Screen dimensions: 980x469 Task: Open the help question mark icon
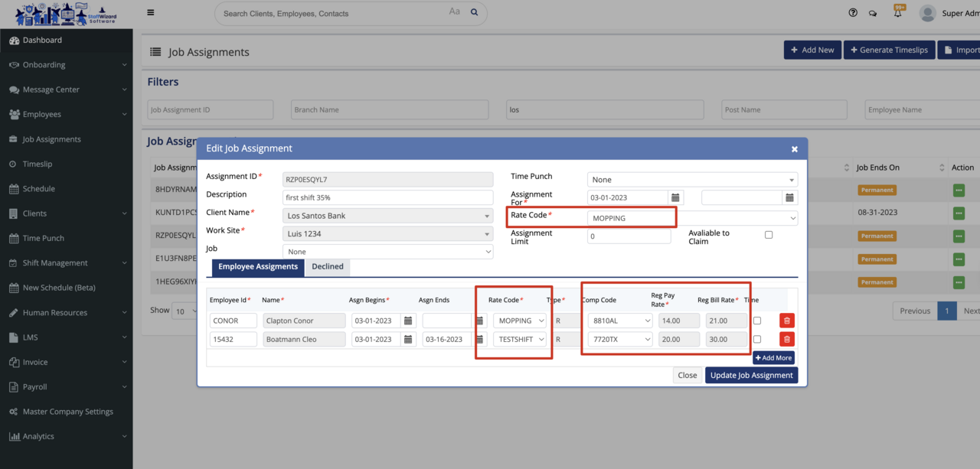[853, 13]
